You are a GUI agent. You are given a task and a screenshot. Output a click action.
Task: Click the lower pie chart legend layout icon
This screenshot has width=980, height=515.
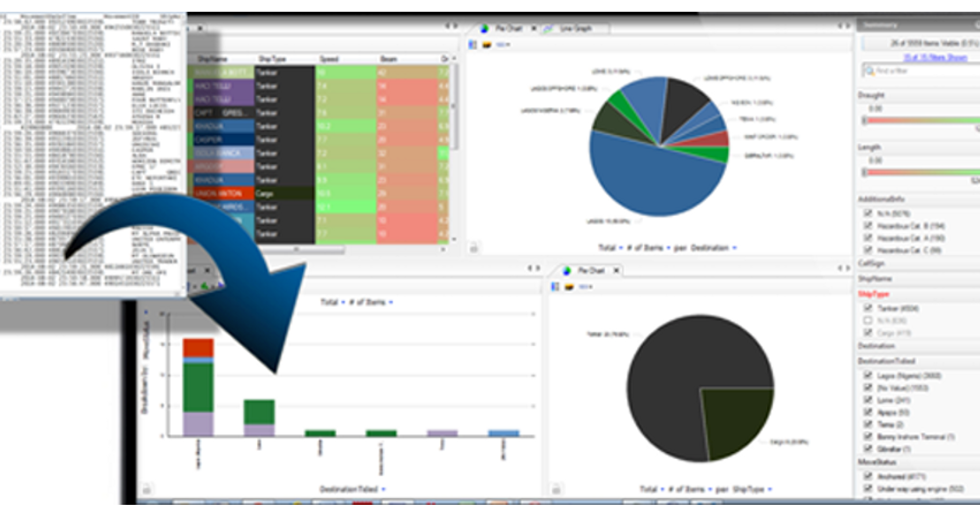click(555, 287)
